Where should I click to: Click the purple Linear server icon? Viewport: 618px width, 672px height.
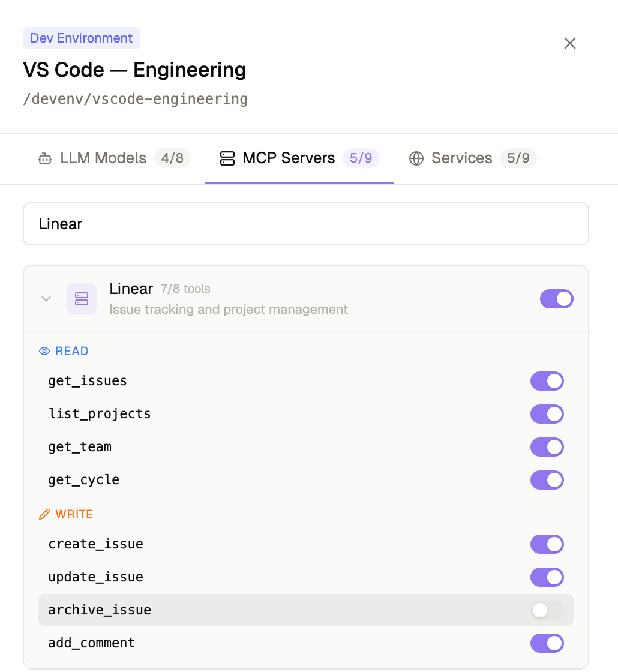click(x=82, y=298)
